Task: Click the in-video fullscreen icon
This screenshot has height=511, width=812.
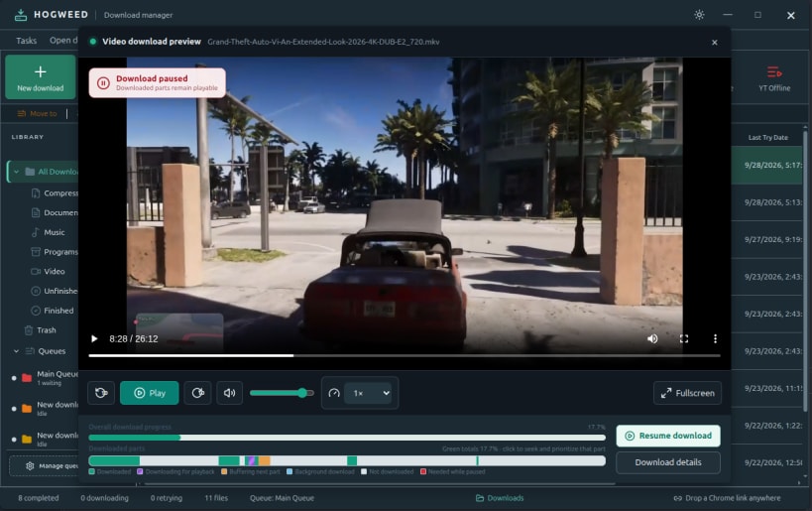Action: point(683,338)
